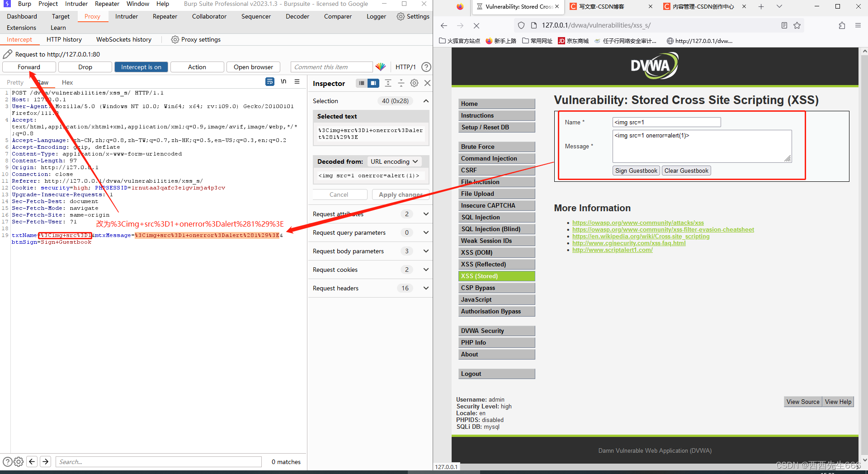Open Proxy settings
Viewport: 868px width, 474px height.
[x=196, y=40]
